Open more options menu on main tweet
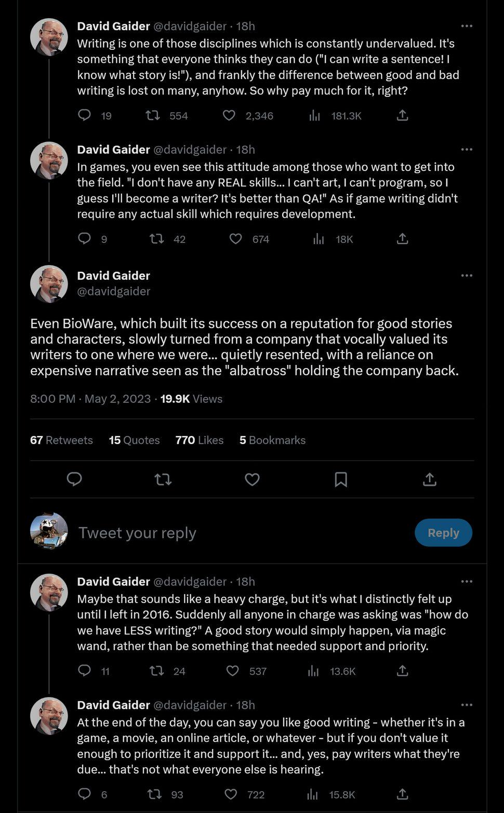 (467, 276)
